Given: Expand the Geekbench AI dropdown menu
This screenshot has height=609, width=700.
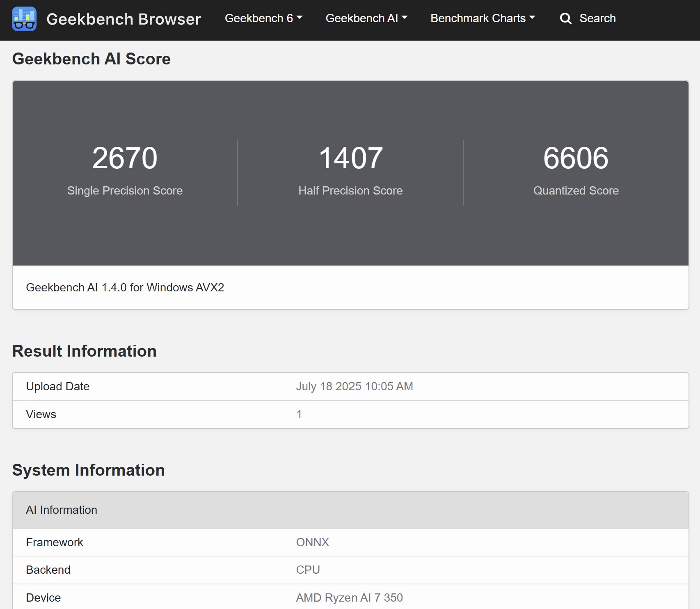Looking at the screenshot, I should [x=366, y=18].
